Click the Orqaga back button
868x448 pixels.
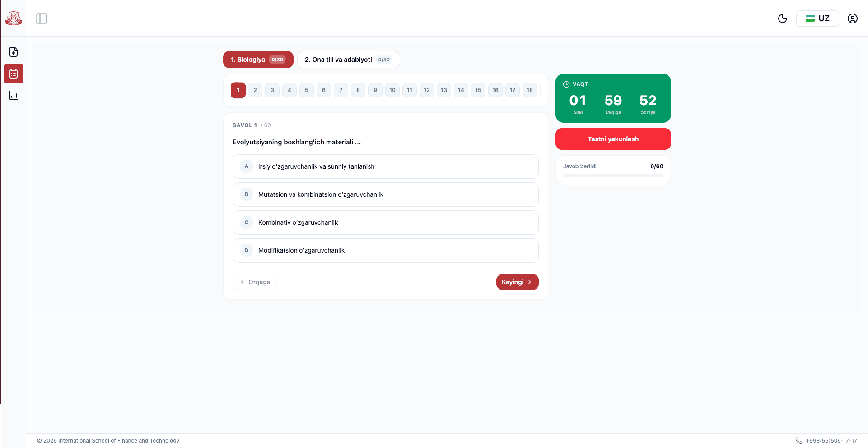coord(255,282)
